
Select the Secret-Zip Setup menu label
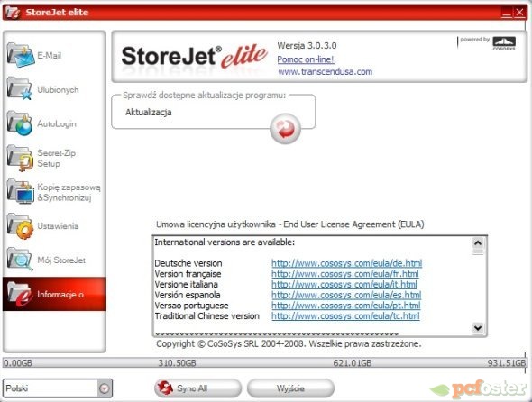(x=56, y=158)
